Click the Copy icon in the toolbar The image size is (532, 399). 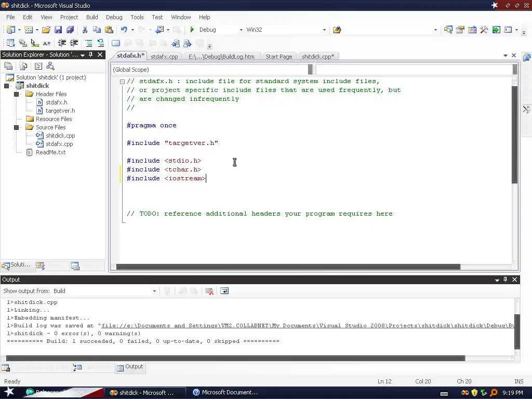97,30
